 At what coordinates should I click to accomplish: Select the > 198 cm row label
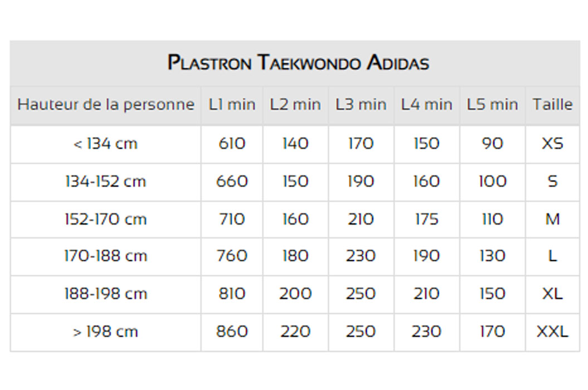pyautogui.click(x=105, y=332)
